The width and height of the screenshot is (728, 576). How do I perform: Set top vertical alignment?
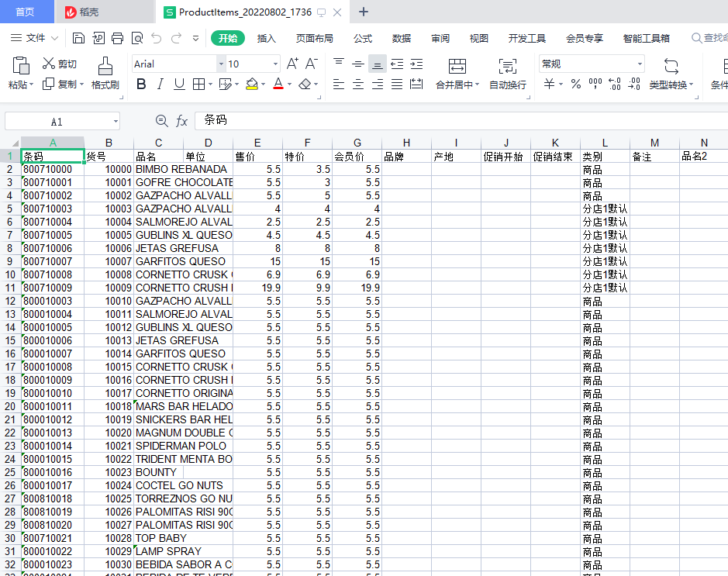[339, 64]
